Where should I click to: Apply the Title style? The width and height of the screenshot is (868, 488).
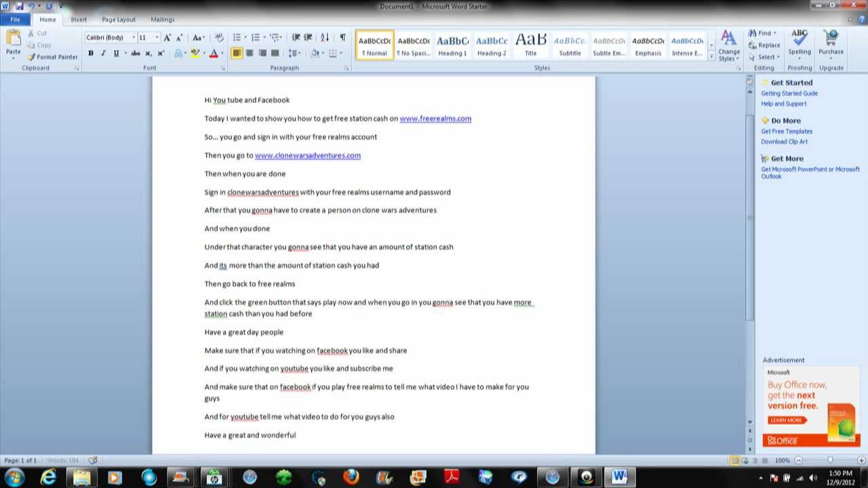(x=530, y=45)
